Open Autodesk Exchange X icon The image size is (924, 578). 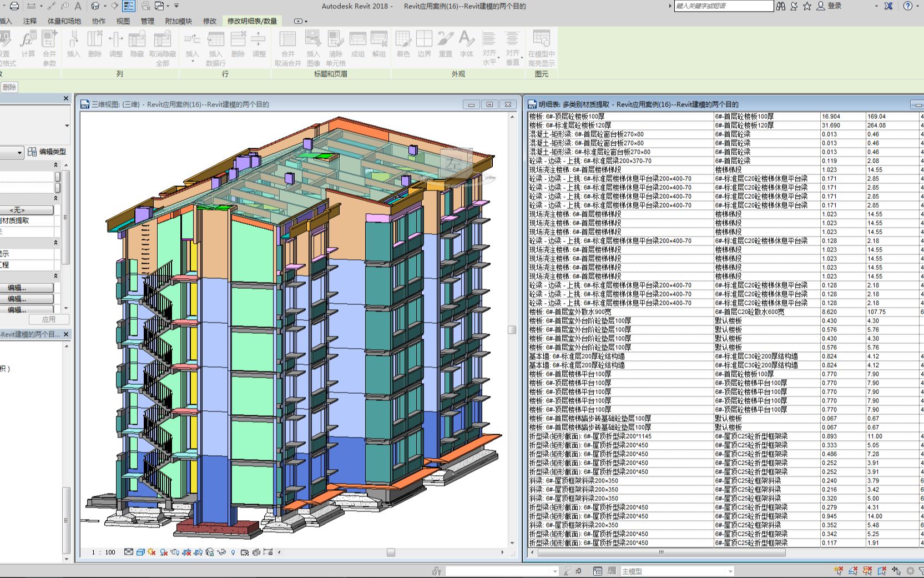[888, 6]
